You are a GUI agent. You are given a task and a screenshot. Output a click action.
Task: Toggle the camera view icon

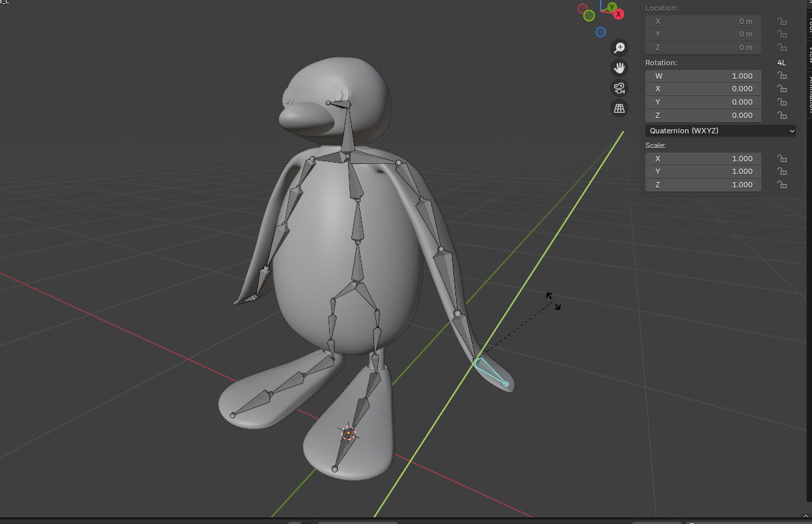click(x=619, y=88)
